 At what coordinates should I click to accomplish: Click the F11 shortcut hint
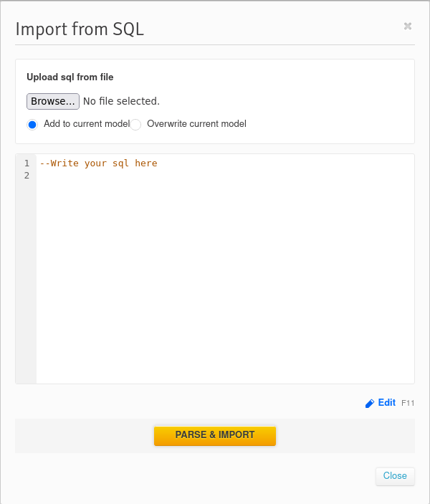pos(408,403)
